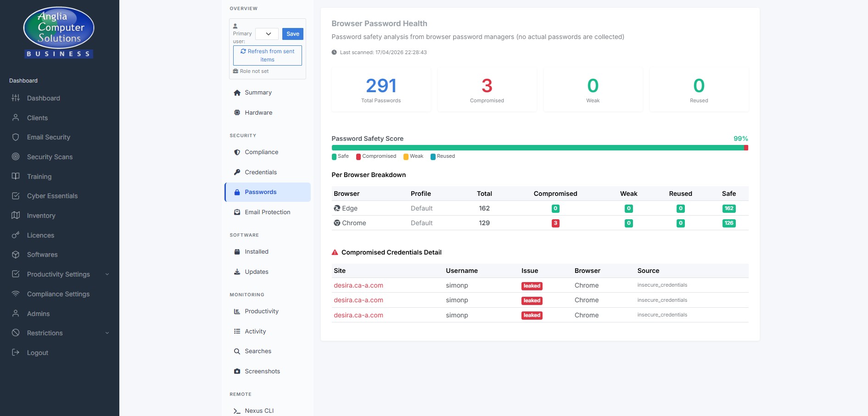Open Email Protection settings
Viewport: 868px width, 416px height.
(267, 212)
